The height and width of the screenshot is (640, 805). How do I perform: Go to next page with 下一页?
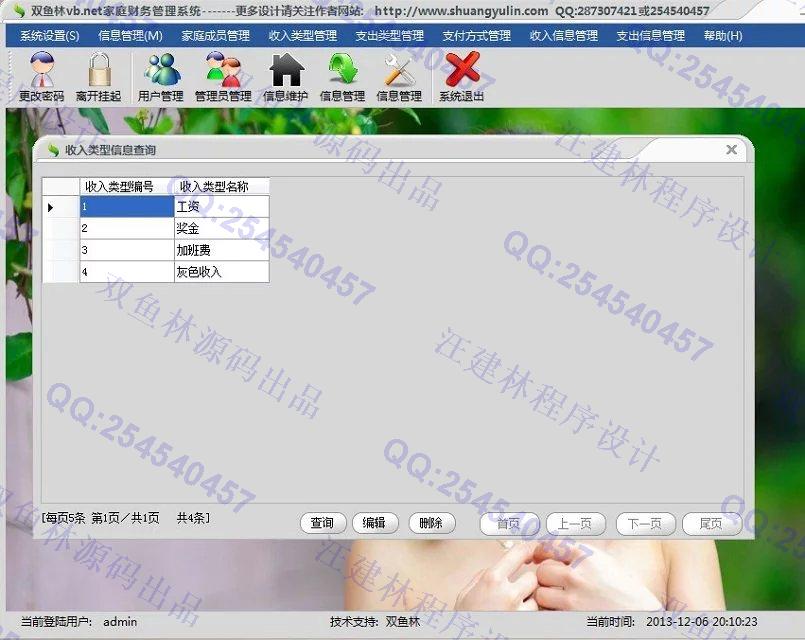coord(645,523)
